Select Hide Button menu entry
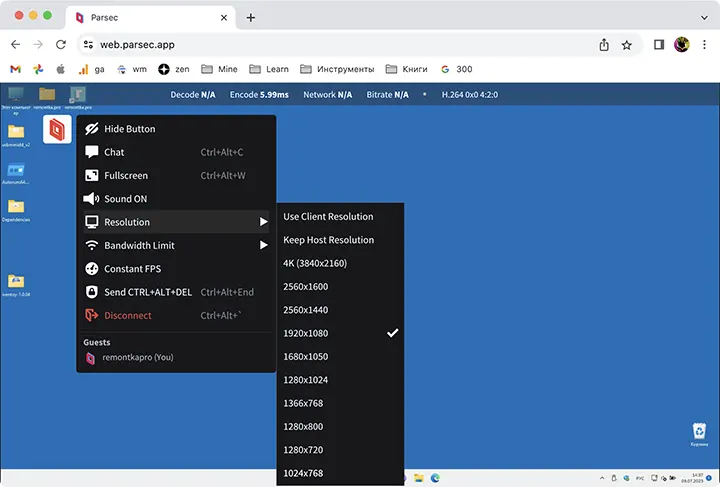 point(176,129)
